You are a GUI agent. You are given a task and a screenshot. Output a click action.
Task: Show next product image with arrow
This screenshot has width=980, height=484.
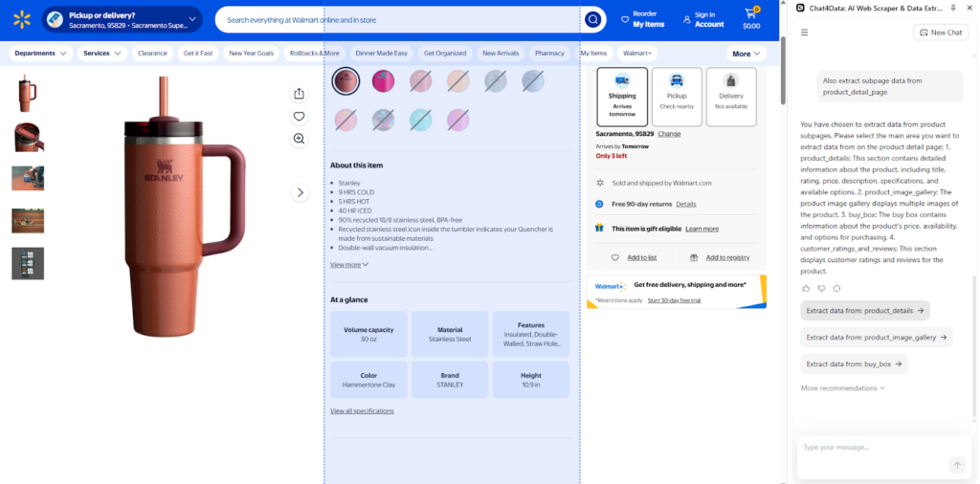300,192
